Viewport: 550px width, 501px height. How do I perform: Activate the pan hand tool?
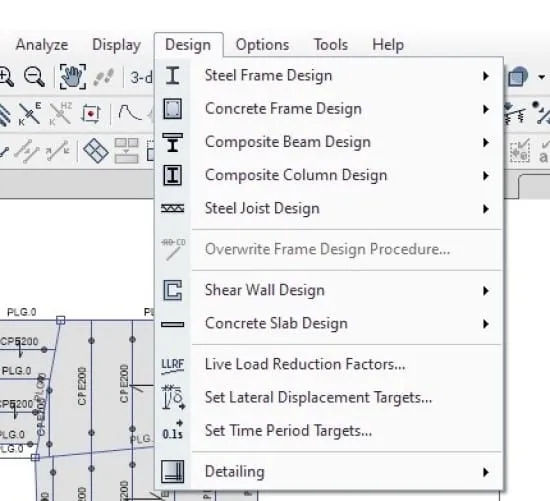(x=73, y=76)
